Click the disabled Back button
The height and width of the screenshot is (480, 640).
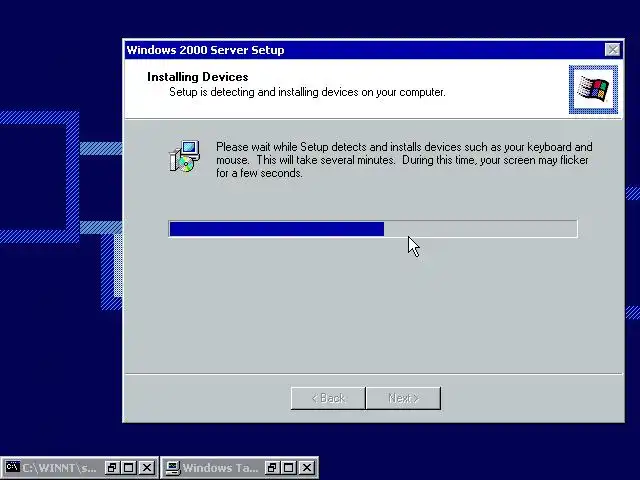tap(328, 398)
